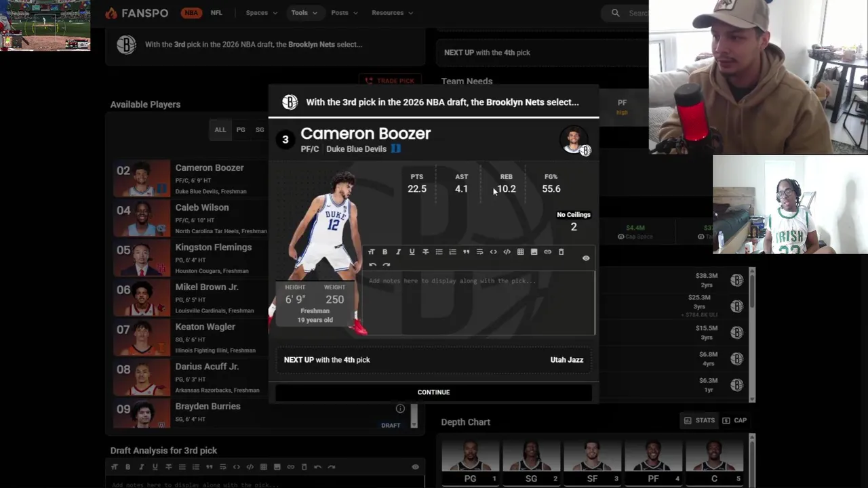Screen dimensions: 868x488
Task: Toggle preview eye in pick notes editor
Action: coord(586,258)
